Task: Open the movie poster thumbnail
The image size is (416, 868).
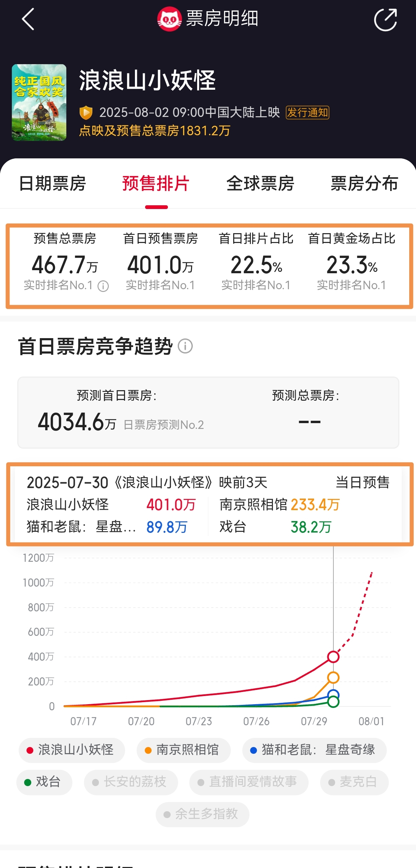Action: click(x=39, y=102)
